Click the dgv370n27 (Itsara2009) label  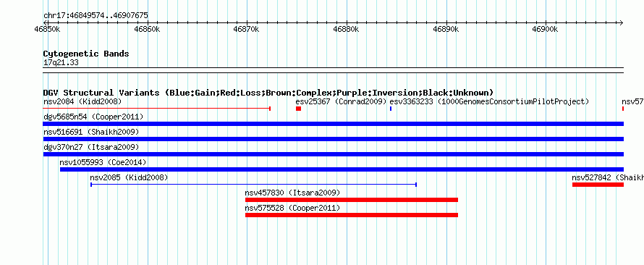(x=91, y=147)
